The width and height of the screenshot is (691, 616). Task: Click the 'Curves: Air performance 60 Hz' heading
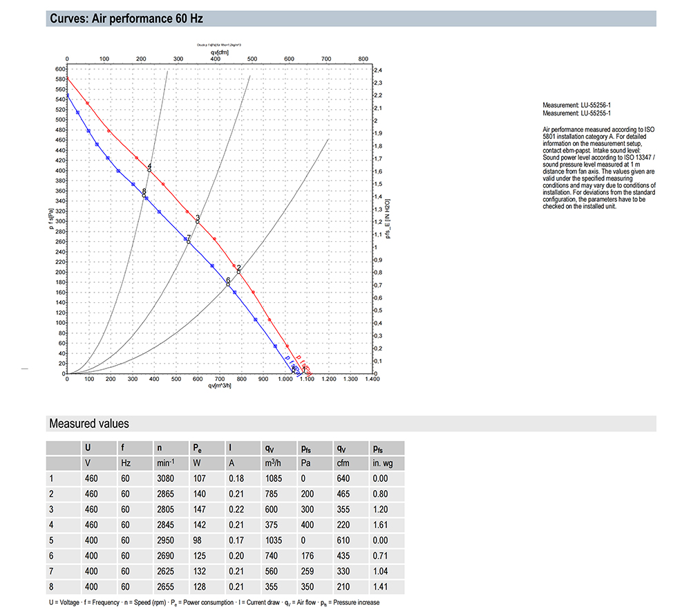click(x=126, y=19)
